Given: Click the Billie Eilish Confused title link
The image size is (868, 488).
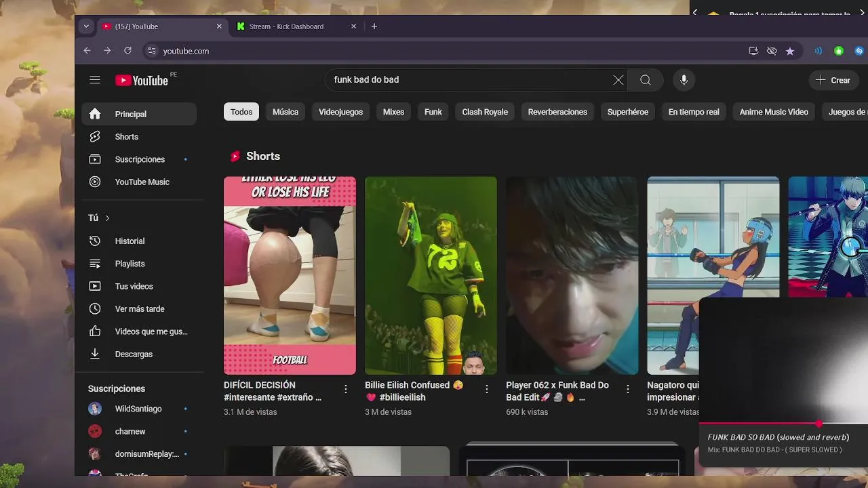Looking at the screenshot, I should pyautogui.click(x=414, y=391).
